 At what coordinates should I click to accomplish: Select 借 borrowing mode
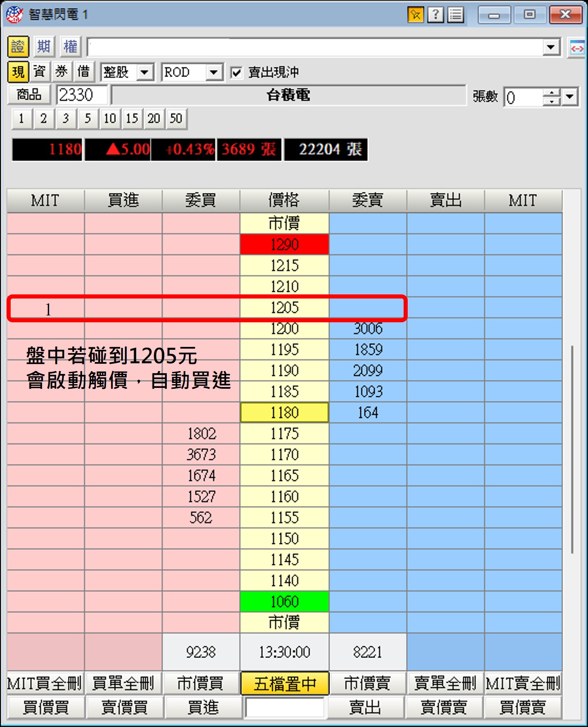pyautogui.click(x=84, y=72)
